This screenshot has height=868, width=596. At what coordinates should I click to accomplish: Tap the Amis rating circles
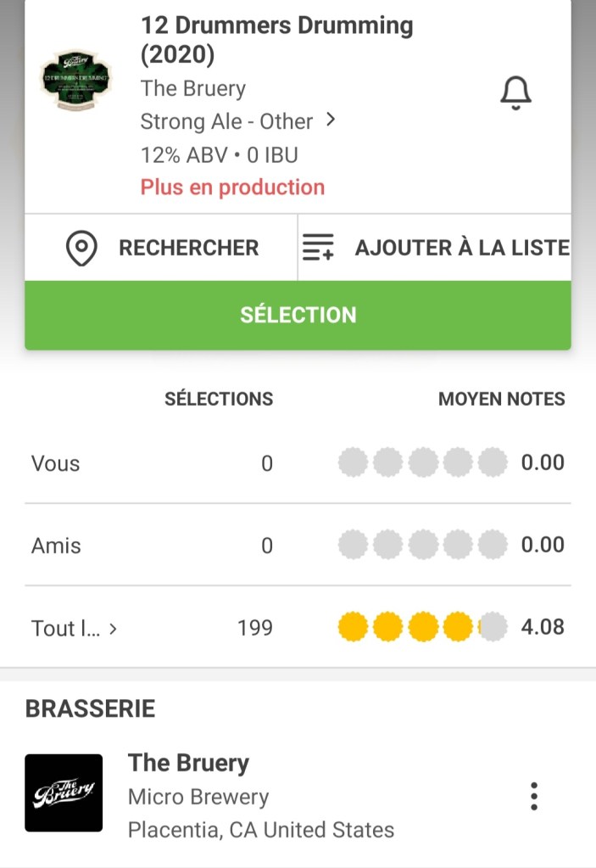pyautogui.click(x=422, y=546)
